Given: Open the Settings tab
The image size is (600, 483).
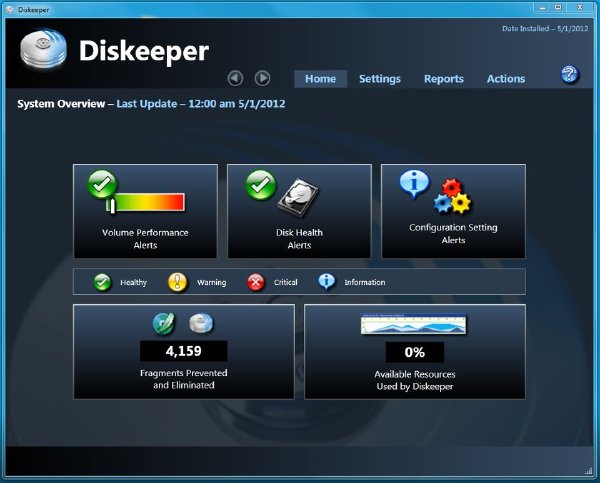Looking at the screenshot, I should 380,79.
